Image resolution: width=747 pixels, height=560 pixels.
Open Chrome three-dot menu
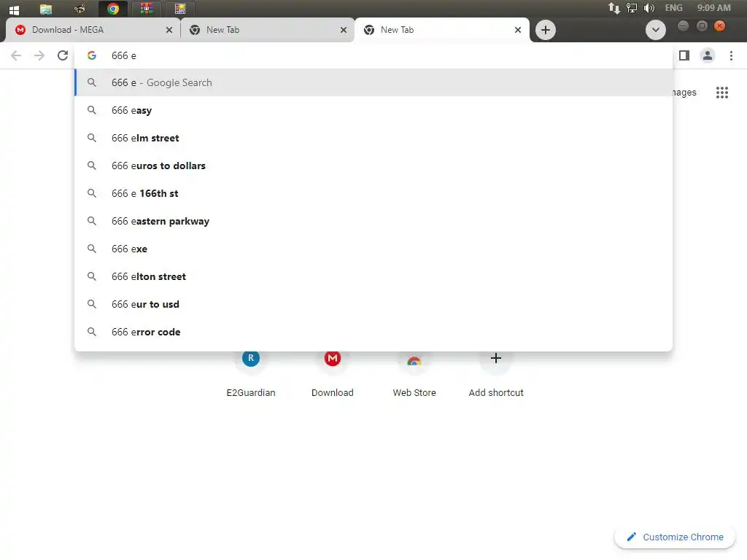point(731,55)
